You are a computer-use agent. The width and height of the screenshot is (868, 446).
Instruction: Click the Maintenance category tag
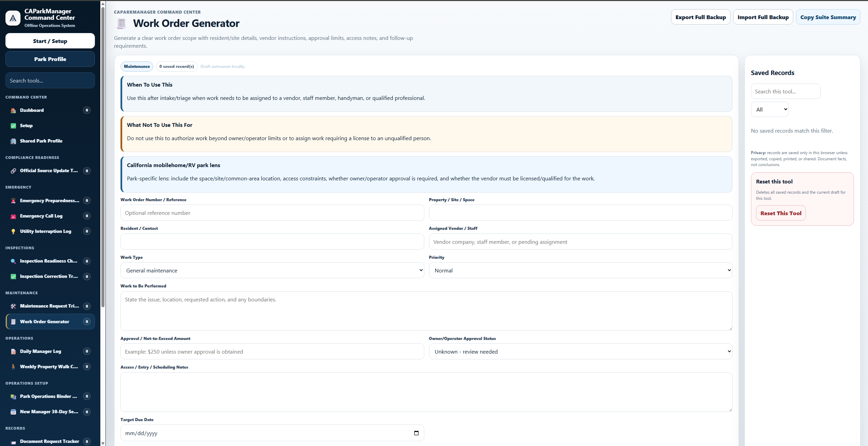[137, 66]
